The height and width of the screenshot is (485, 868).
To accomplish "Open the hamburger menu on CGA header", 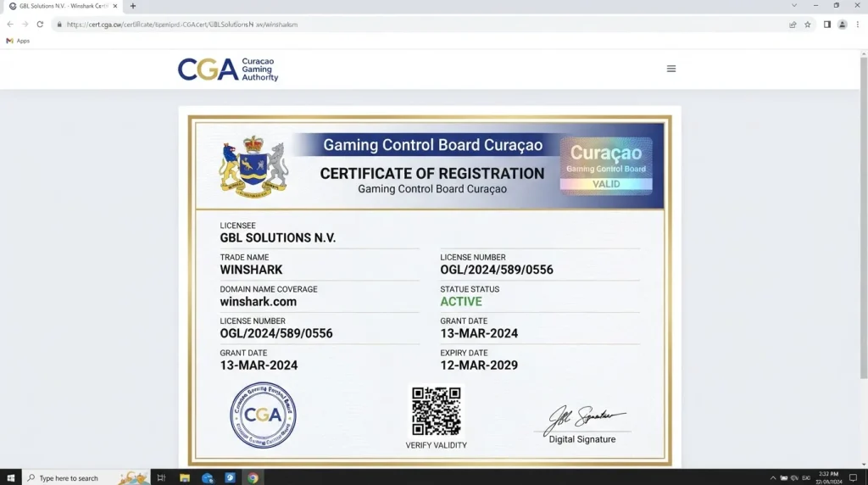I will point(671,69).
